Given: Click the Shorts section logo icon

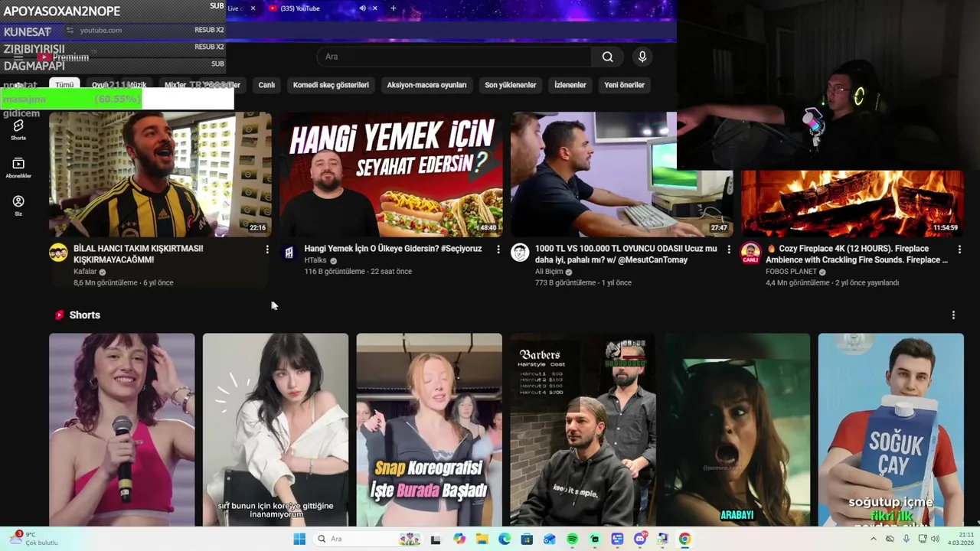Looking at the screenshot, I should 59,315.
